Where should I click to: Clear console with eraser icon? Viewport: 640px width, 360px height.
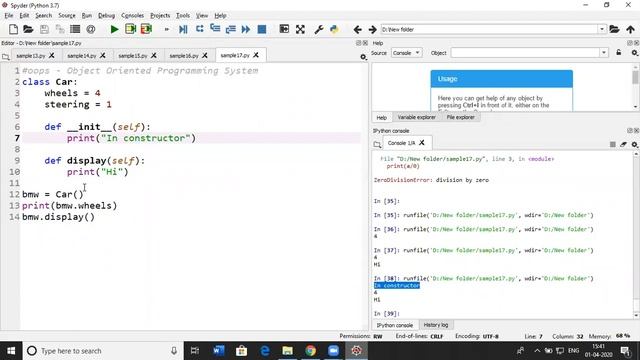tap(623, 144)
